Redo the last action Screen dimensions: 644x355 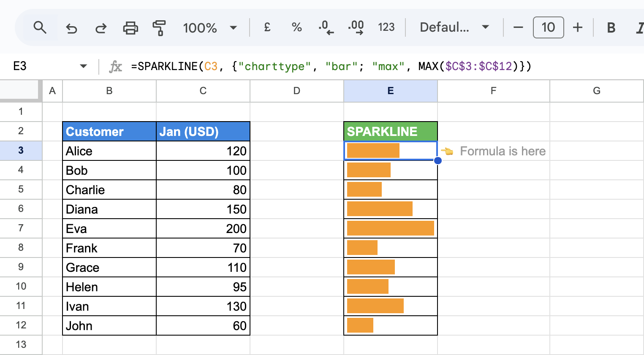pos(101,28)
